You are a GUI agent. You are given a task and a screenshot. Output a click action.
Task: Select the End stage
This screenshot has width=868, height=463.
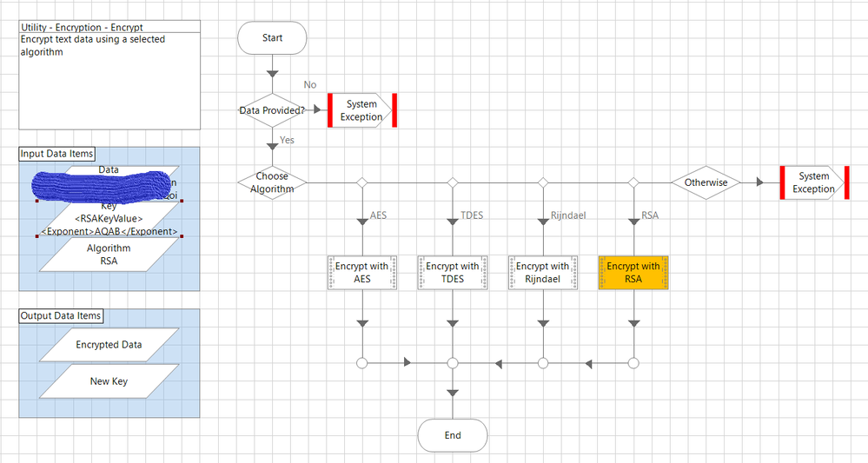(453, 435)
